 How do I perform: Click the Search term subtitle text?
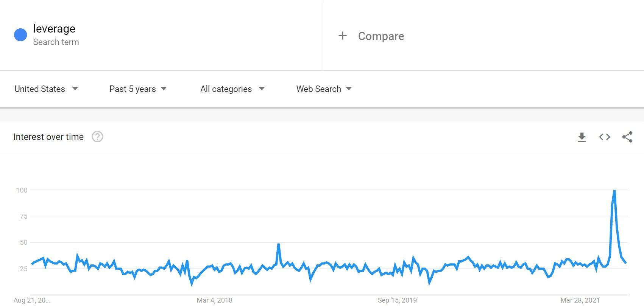[x=56, y=42]
